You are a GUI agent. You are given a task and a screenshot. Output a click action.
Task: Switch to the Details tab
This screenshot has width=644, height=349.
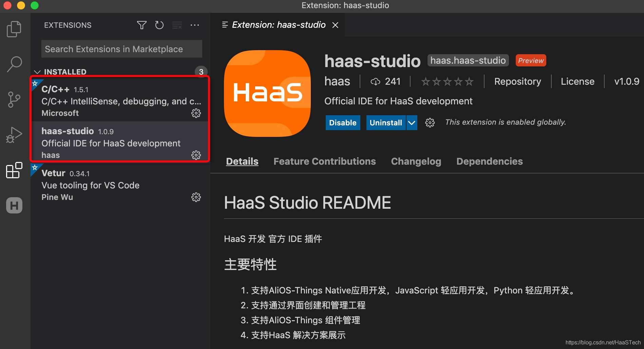point(242,161)
